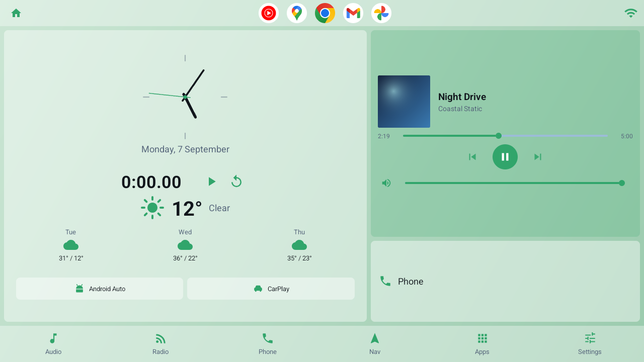Click the artist name 'Coastal Static'
The width and height of the screenshot is (644, 362).
(x=460, y=109)
